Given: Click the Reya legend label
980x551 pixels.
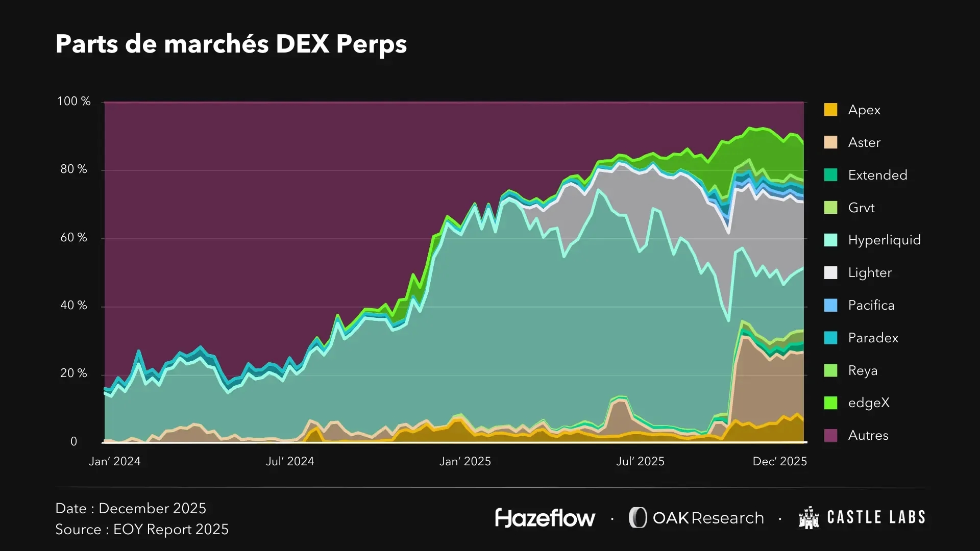Looking at the screenshot, I should click(863, 370).
